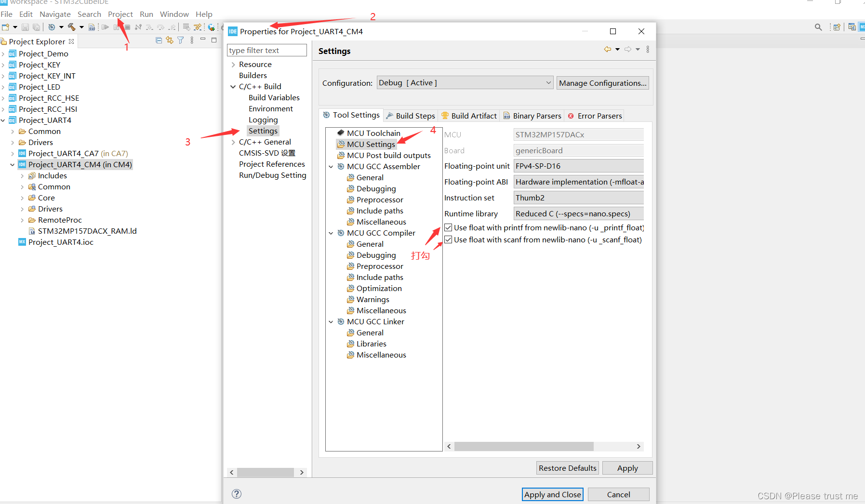Click the binary 010 toolbar icon
865x504 pixels.
tap(92, 27)
